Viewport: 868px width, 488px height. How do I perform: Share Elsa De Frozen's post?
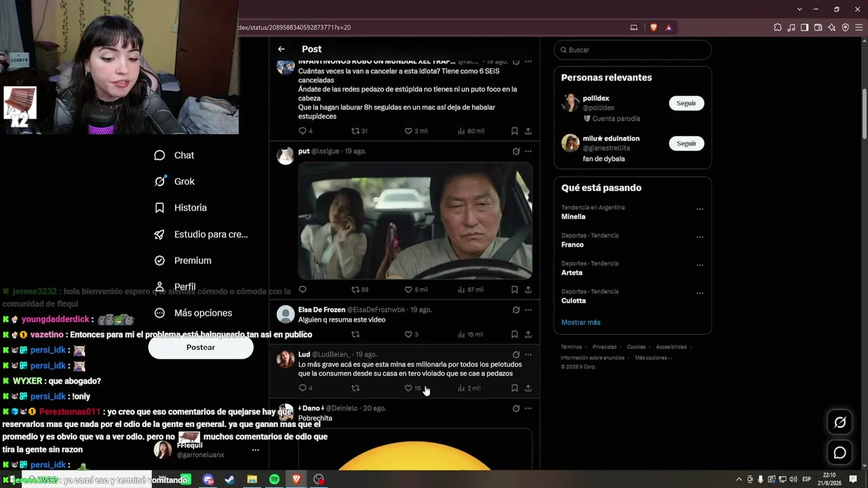click(528, 334)
